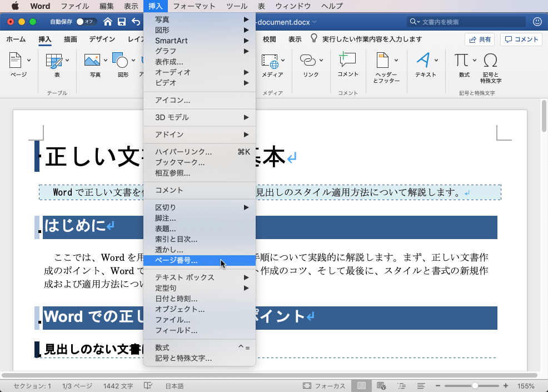Click the 共有 share button
The image size is (548, 392).
tap(480, 39)
